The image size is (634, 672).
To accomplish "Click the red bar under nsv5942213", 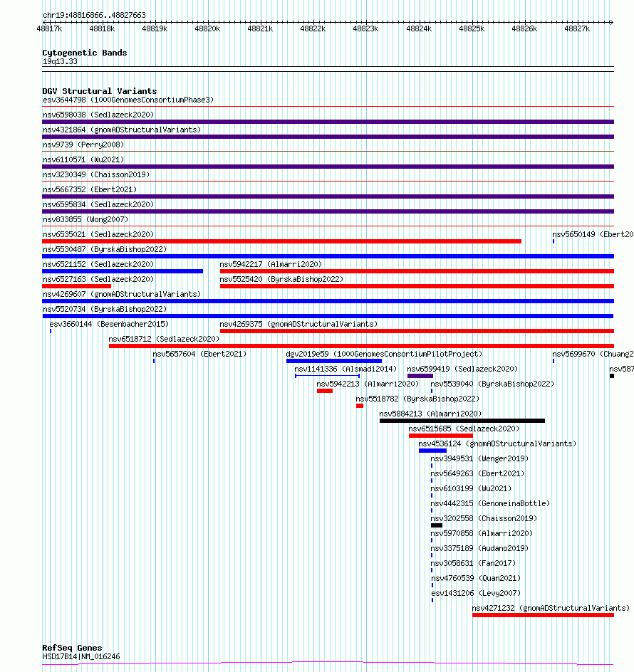I will pyautogui.click(x=325, y=391).
